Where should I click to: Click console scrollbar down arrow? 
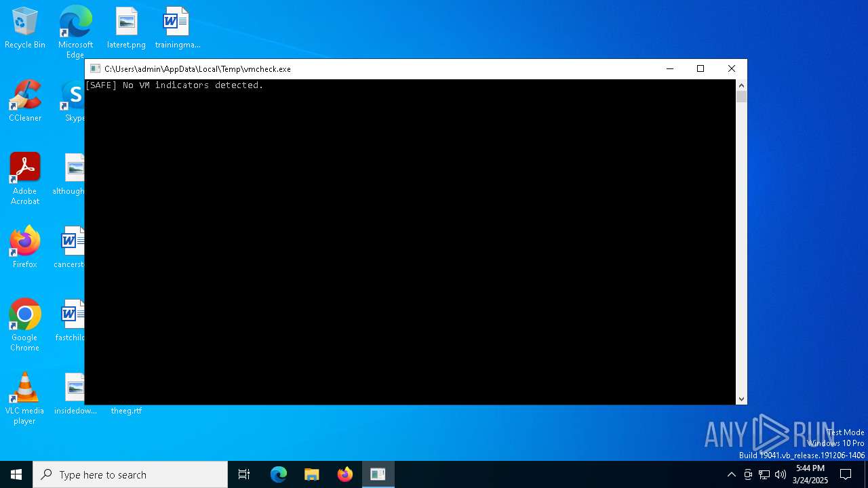[741, 399]
